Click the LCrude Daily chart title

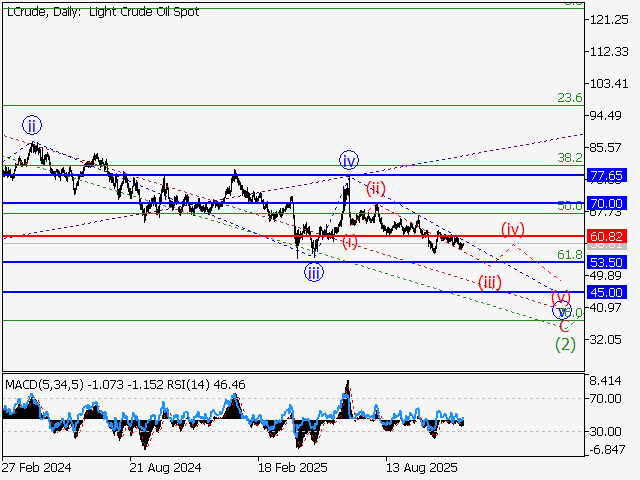coord(101,12)
